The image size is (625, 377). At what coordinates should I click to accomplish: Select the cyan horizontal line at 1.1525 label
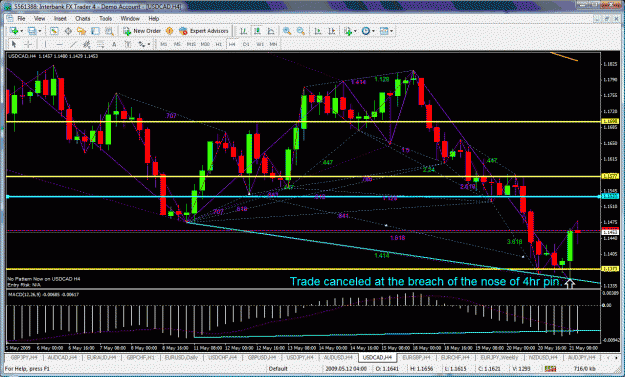pos(610,196)
